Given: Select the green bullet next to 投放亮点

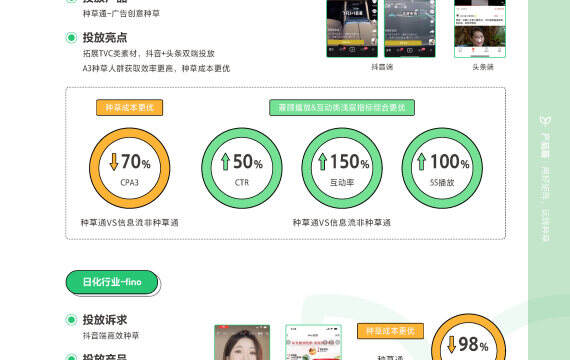Looking at the screenshot, I should [x=72, y=37].
